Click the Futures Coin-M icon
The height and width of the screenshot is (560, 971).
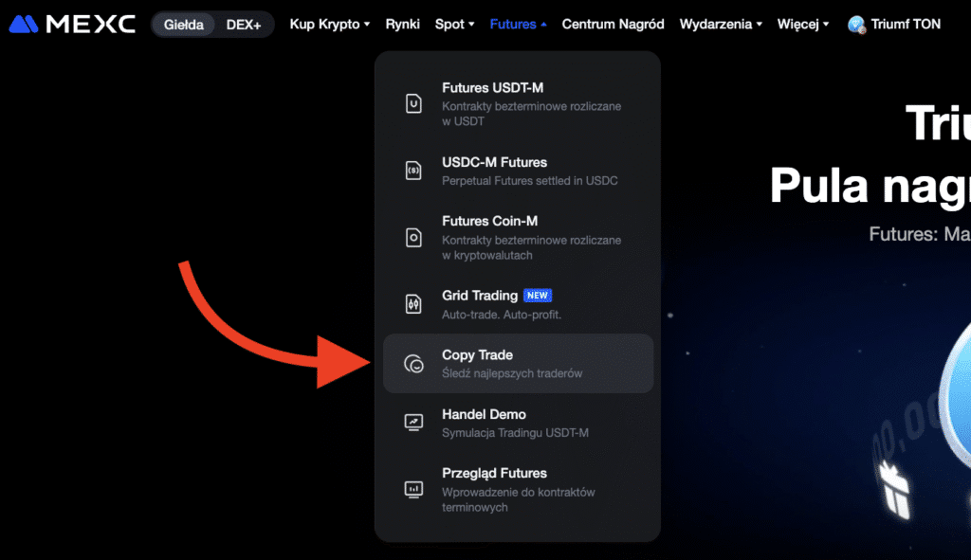coord(413,238)
